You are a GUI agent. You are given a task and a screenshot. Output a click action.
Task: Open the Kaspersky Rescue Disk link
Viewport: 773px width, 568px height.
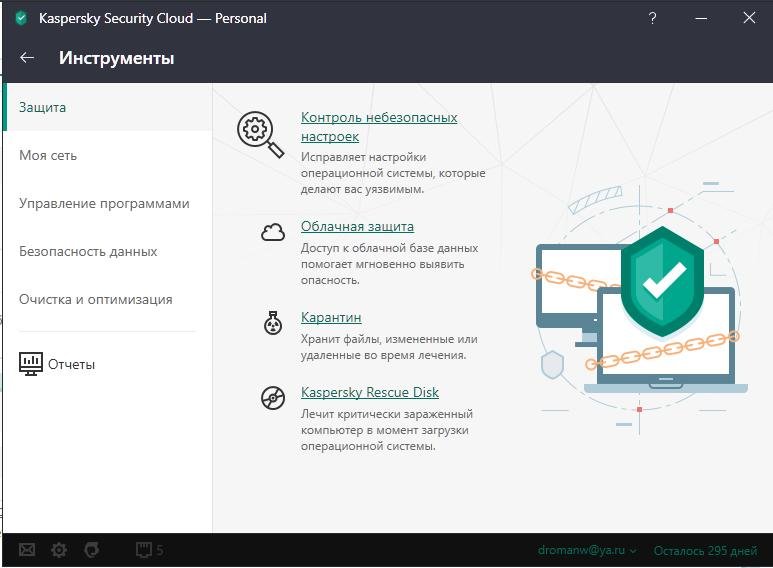tap(370, 392)
